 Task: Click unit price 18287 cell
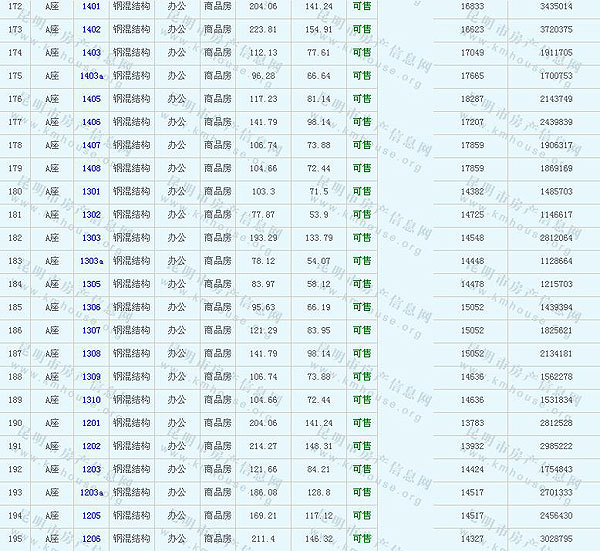pos(472,99)
